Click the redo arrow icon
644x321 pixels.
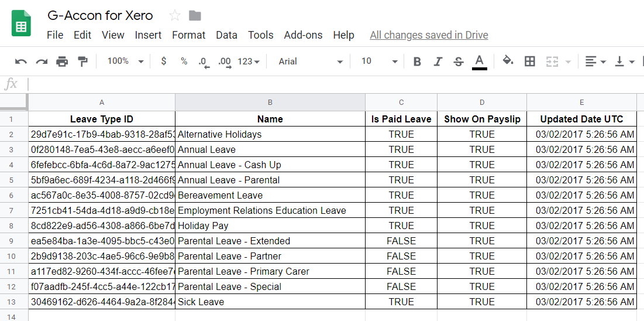(42, 62)
